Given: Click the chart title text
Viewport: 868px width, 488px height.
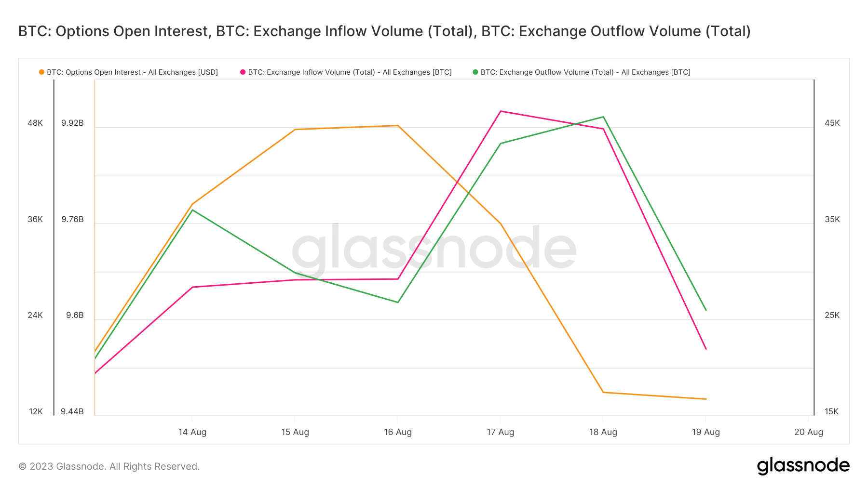Looking at the screenshot, I should point(384,31).
